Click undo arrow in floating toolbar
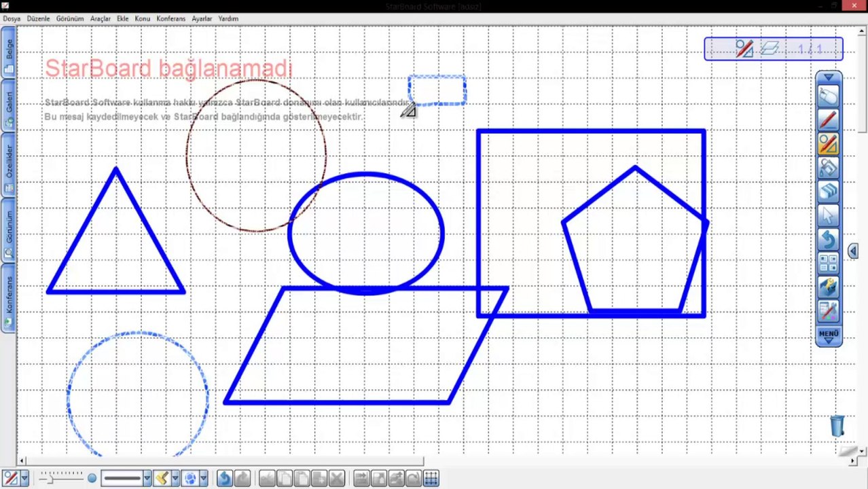868x489 pixels. [829, 240]
